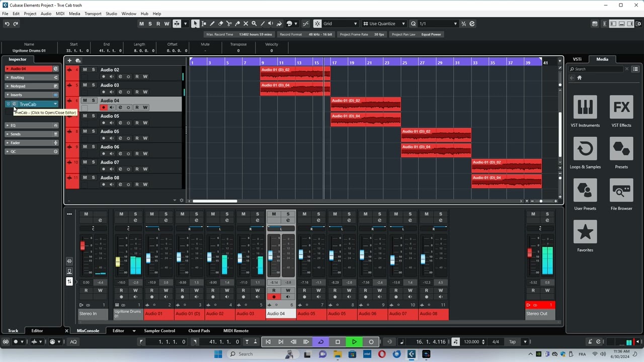Click the Stereo Out channel fader
The height and width of the screenshot is (362, 644).
coord(529,253)
